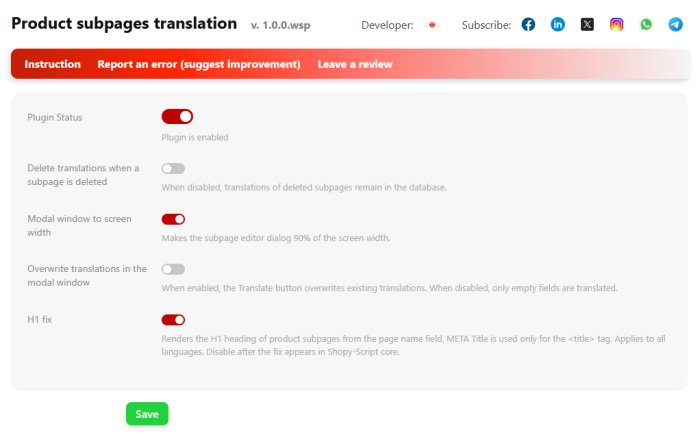Open the developer logo link
Screen dimensions: 700x448
point(432,25)
